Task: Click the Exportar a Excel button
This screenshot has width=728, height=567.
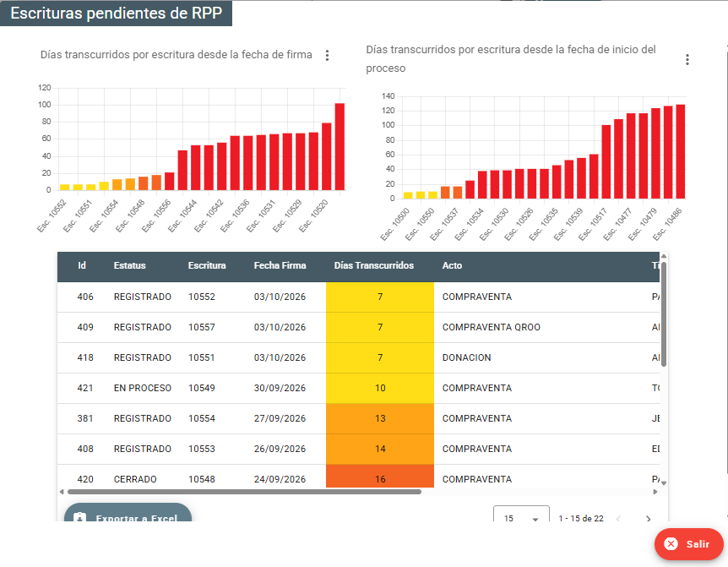Action: click(x=128, y=513)
